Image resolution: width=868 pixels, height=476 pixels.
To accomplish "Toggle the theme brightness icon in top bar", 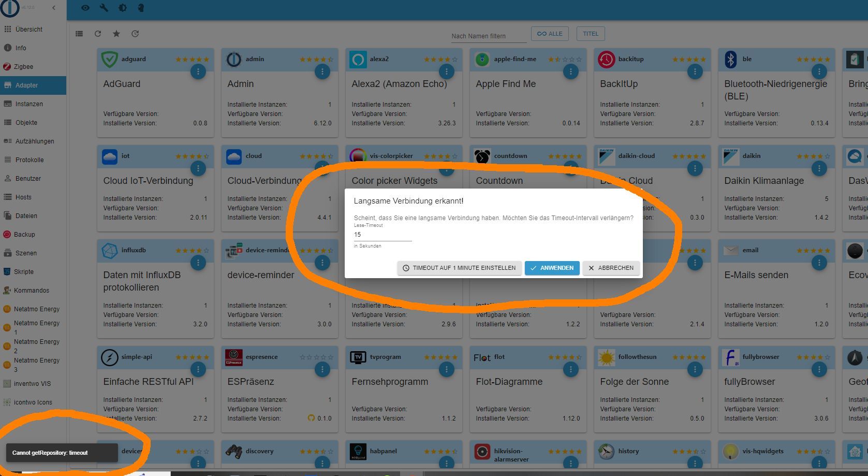I will coord(122,8).
